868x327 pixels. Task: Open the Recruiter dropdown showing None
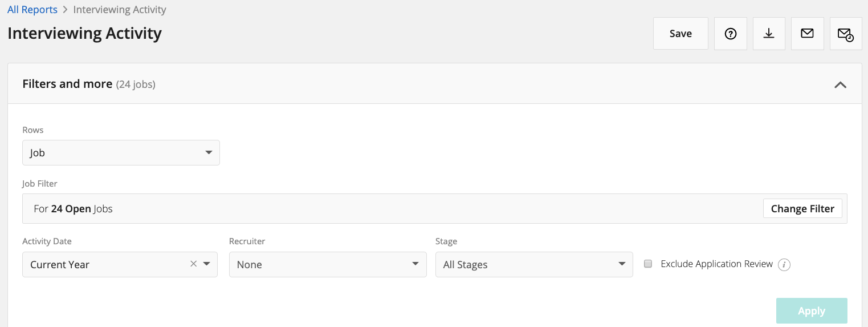(328, 265)
